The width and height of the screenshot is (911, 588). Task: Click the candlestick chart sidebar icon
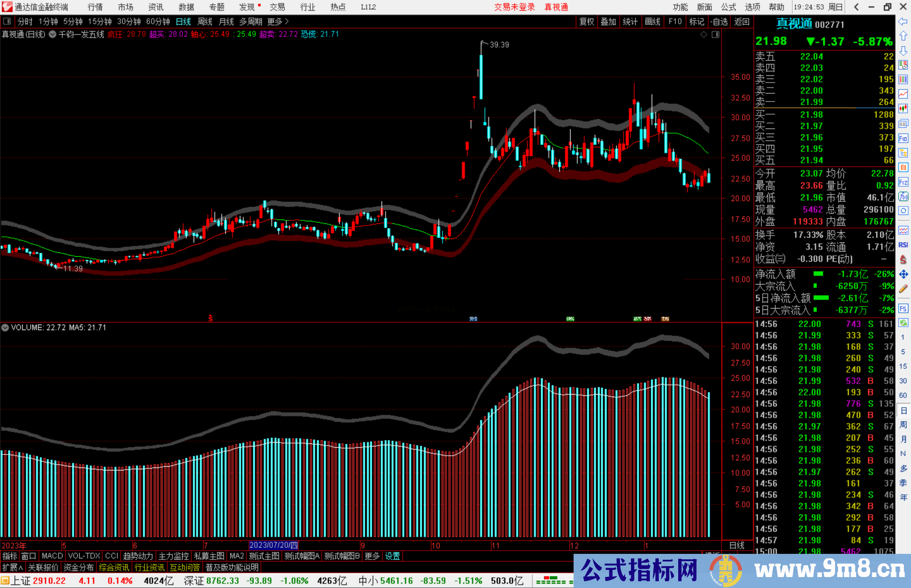(903, 109)
